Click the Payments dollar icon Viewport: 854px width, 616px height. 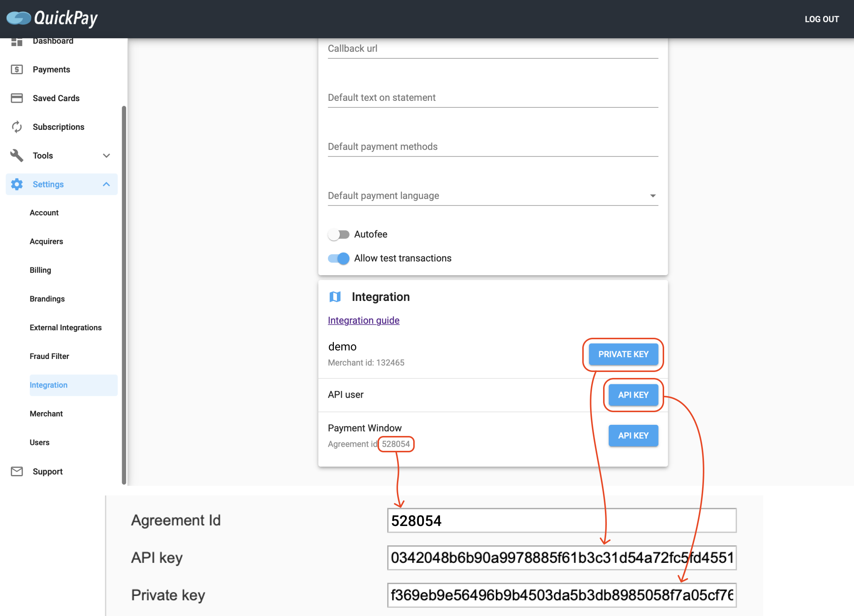click(x=17, y=69)
